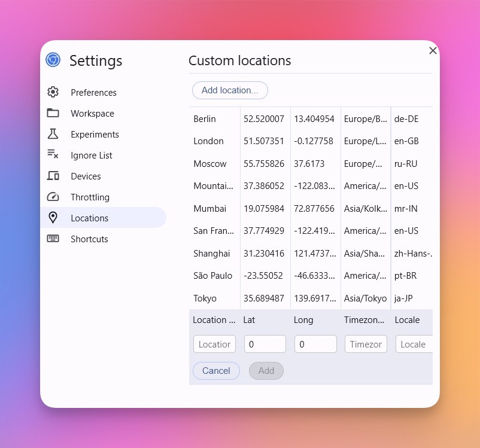Open the Shortcuts keyboard icon

tap(53, 239)
